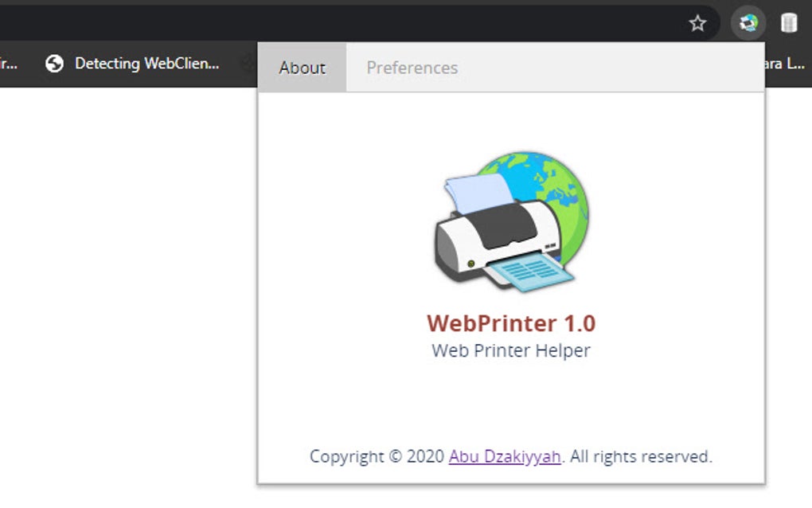Click the copyright notice text
Viewport: 812px width, 508px height.
click(x=510, y=456)
